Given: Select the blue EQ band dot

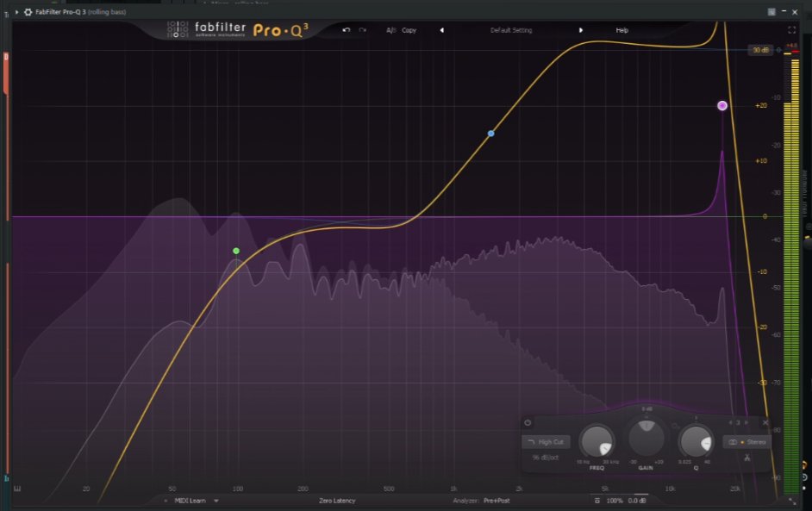Looking at the screenshot, I should coord(491,134).
